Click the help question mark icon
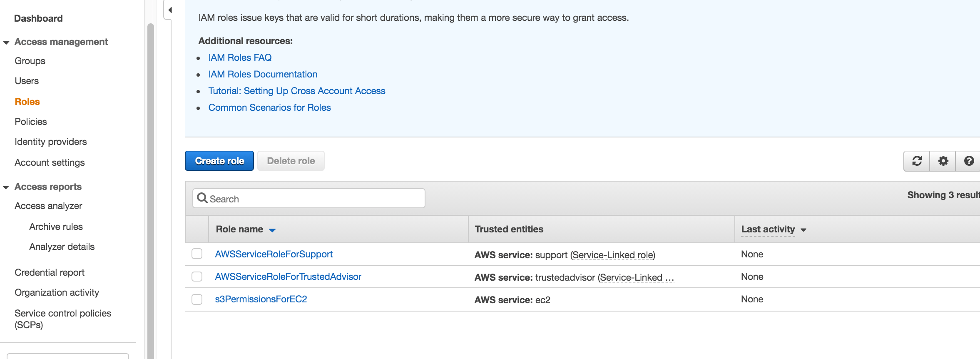The width and height of the screenshot is (980, 359). pos(969,161)
